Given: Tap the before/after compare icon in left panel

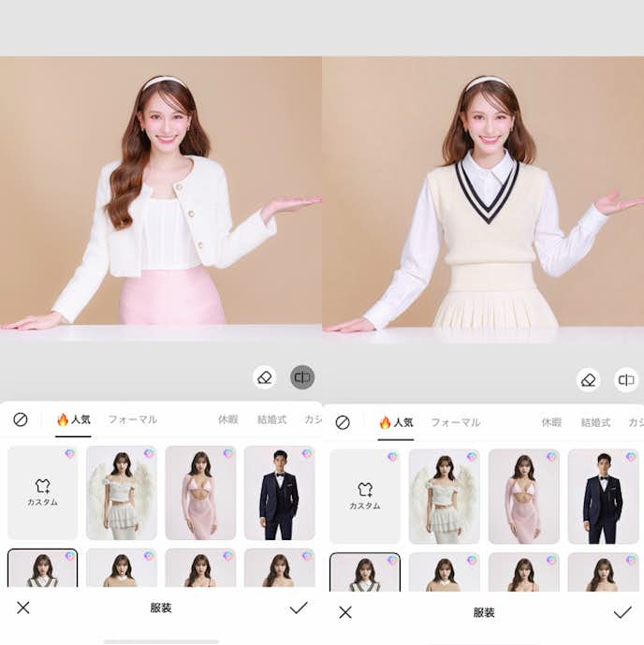Looking at the screenshot, I should click(302, 377).
